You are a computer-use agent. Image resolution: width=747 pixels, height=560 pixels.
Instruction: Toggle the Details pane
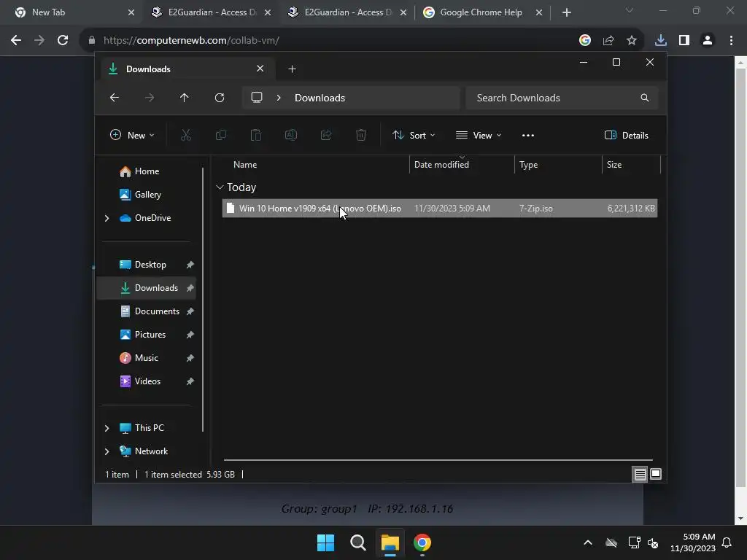[x=627, y=135]
